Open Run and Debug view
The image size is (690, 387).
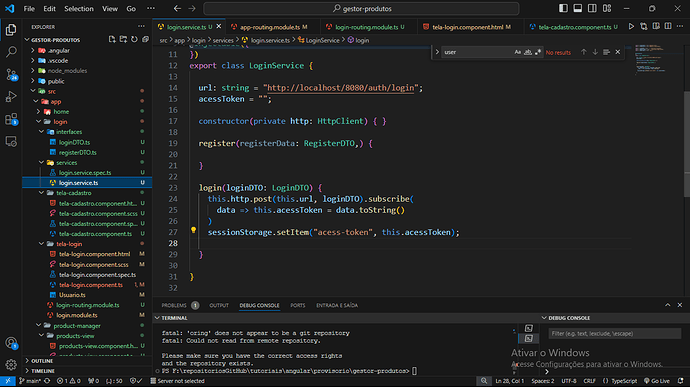[x=11, y=96]
